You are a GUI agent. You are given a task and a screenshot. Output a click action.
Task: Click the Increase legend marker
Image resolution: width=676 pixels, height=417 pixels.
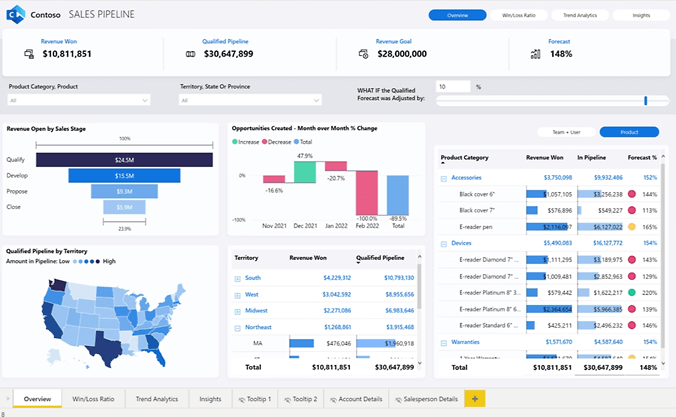point(235,142)
